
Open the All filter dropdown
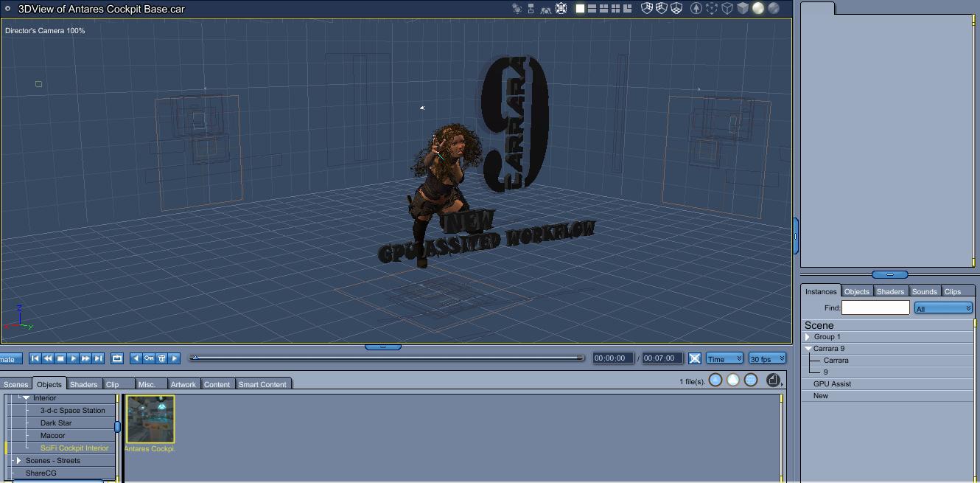943,307
